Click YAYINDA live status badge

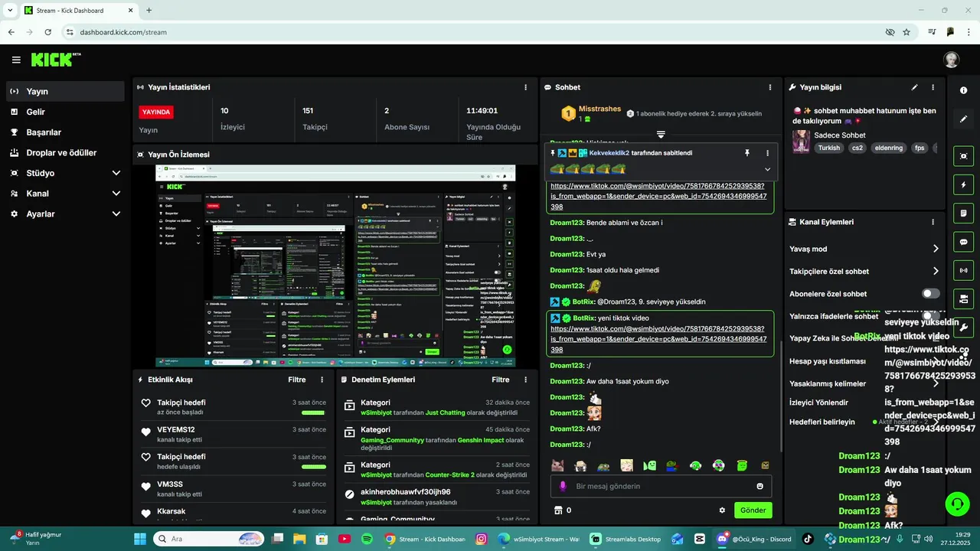tap(156, 112)
